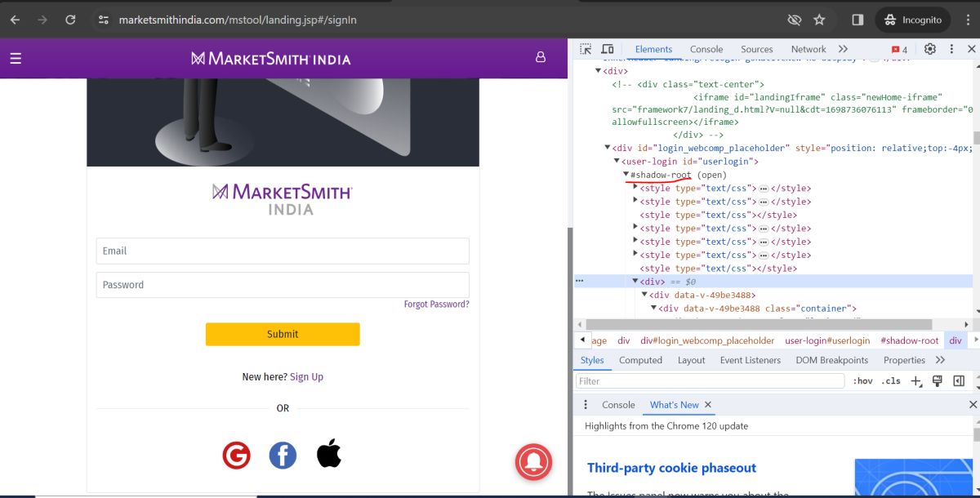The width and height of the screenshot is (980, 498).
Task: Select the #shadow-root breadcrumb
Action: (909, 340)
